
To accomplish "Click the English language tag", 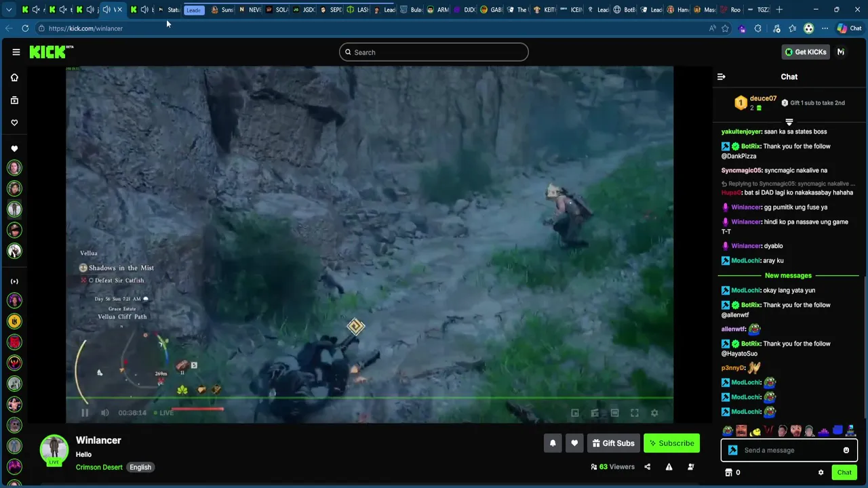I will [140, 467].
